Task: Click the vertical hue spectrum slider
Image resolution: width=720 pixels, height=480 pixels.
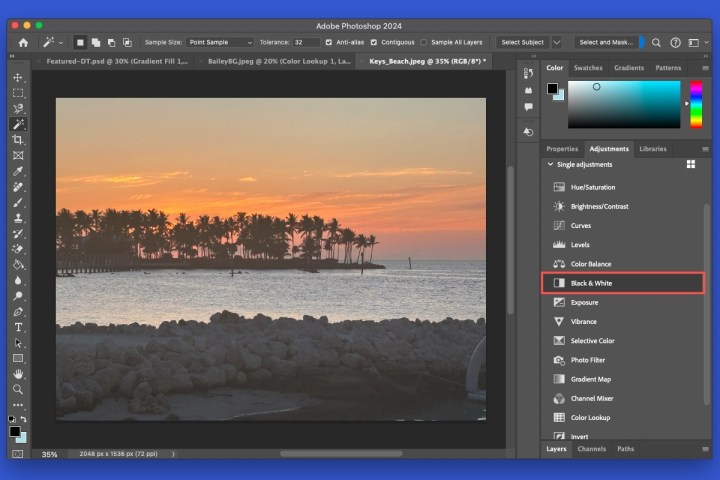Action: [x=696, y=104]
